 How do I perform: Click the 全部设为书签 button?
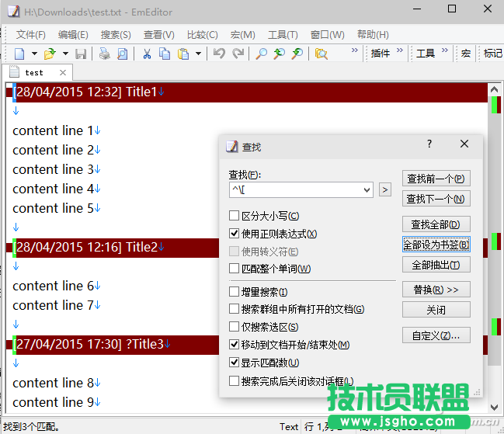tap(436, 245)
